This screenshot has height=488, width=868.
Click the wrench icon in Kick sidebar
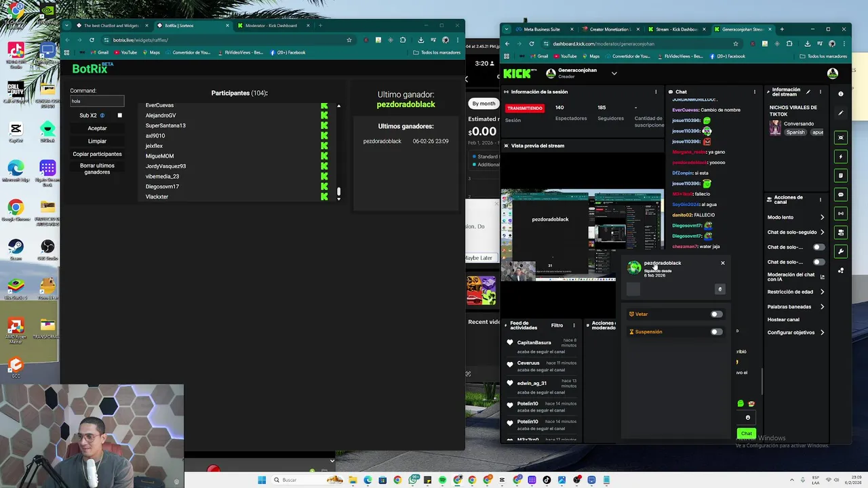[x=841, y=251]
